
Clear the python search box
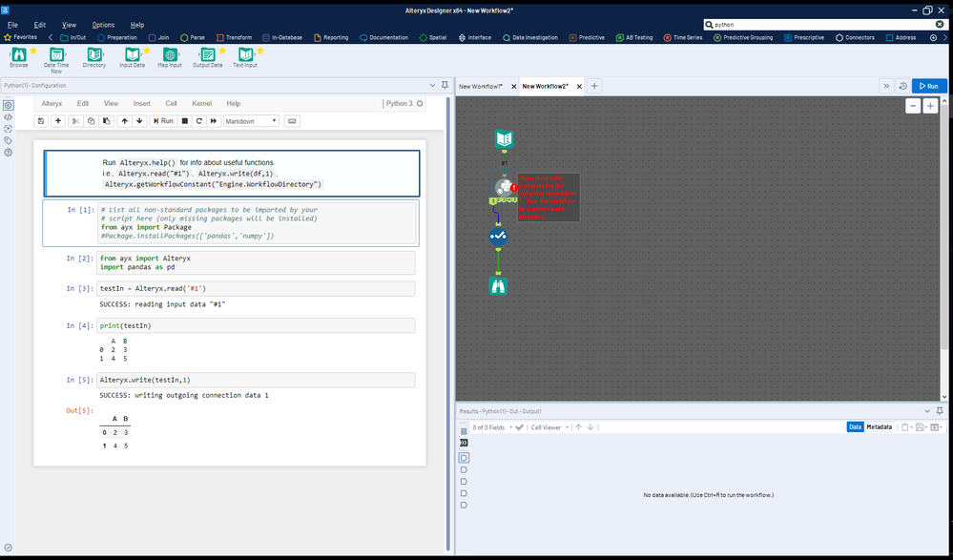tap(940, 24)
